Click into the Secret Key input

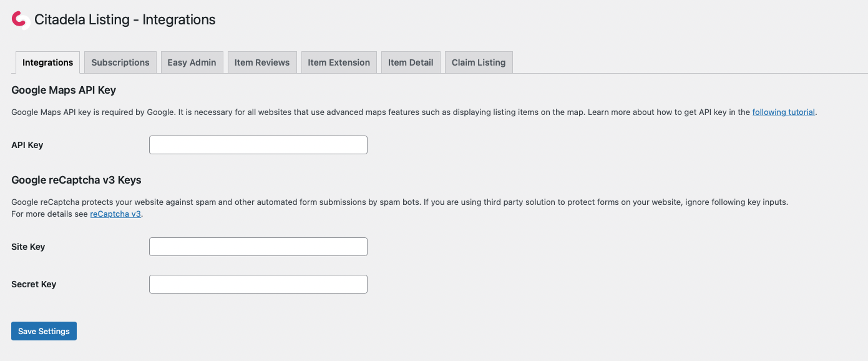click(x=258, y=284)
